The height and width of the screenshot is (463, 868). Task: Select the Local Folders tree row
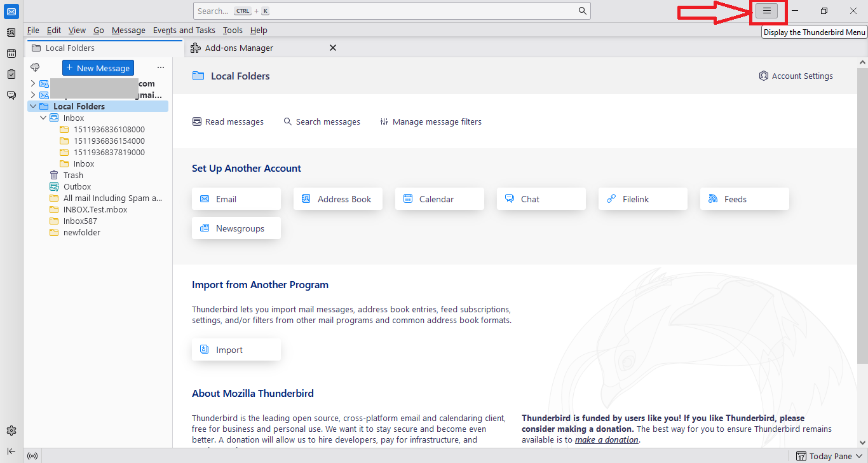point(98,106)
